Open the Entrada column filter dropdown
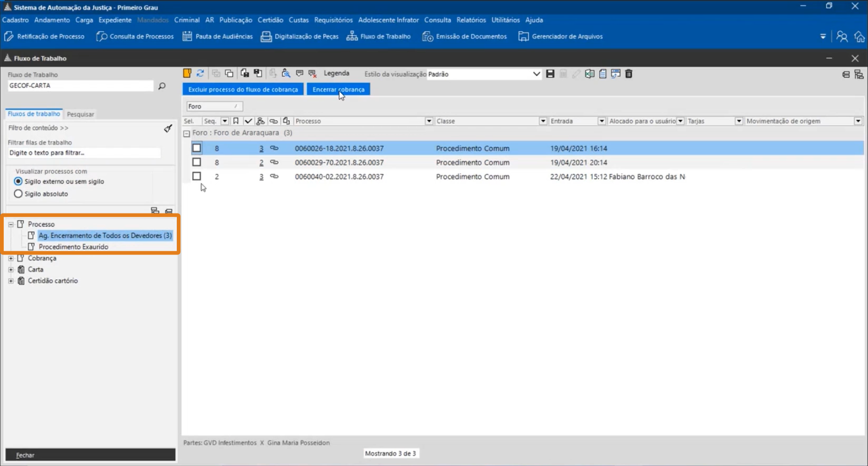This screenshot has height=466, width=868. pyautogui.click(x=602, y=121)
